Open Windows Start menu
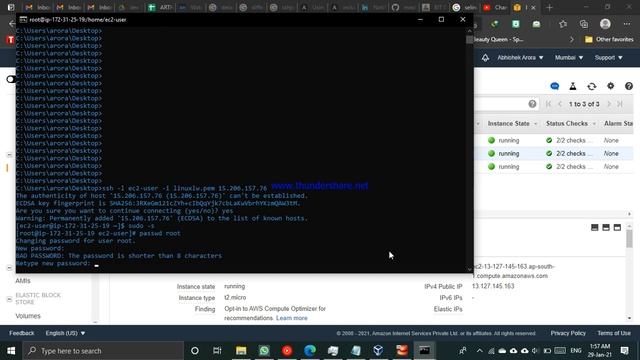This screenshot has height=360, width=640. pos(11,351)
